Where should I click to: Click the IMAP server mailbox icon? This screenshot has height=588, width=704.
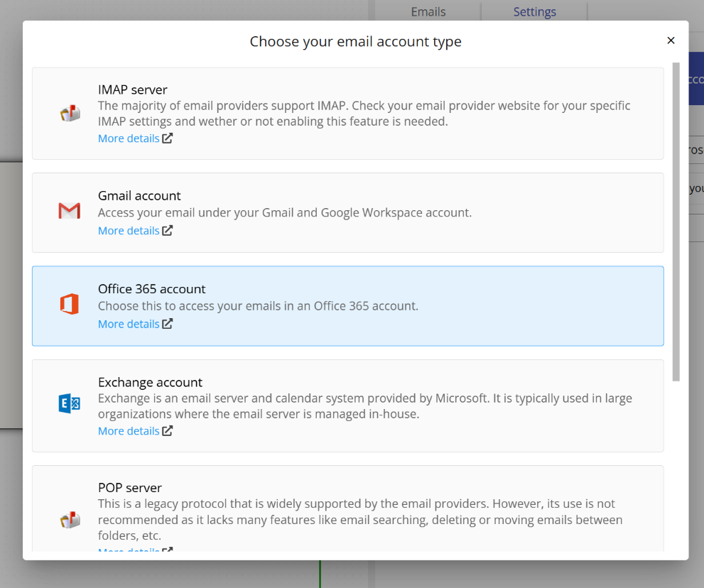(69, 112)
